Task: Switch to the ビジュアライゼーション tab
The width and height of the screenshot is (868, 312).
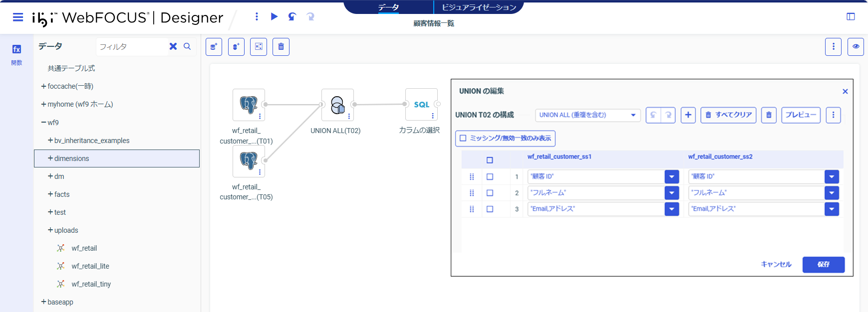Action: (x=478, y=7)
